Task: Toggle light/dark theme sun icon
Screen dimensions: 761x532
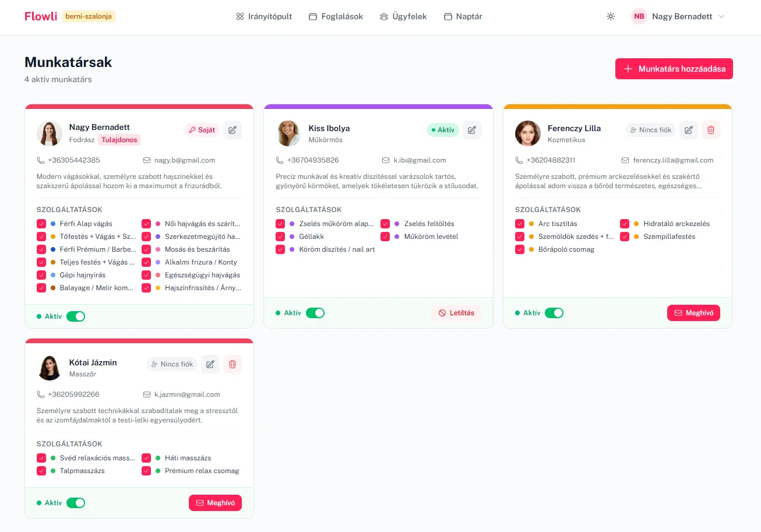Action: click(611, 17)
